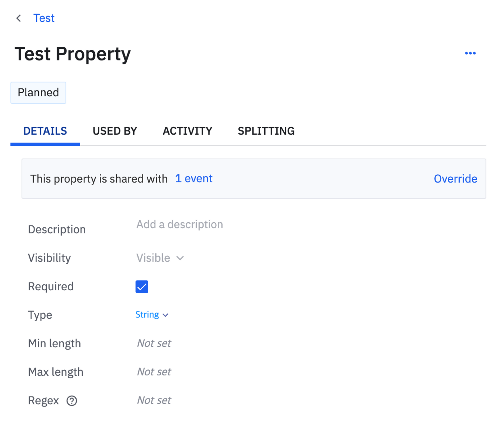The image size is (502, 448).
Task: Select the Details tab
Action: point(45,131)
